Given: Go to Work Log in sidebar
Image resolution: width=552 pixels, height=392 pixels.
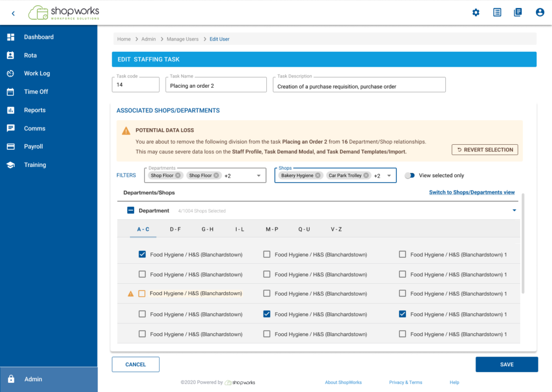Looking at the screenshot, I should click(37, 73).
